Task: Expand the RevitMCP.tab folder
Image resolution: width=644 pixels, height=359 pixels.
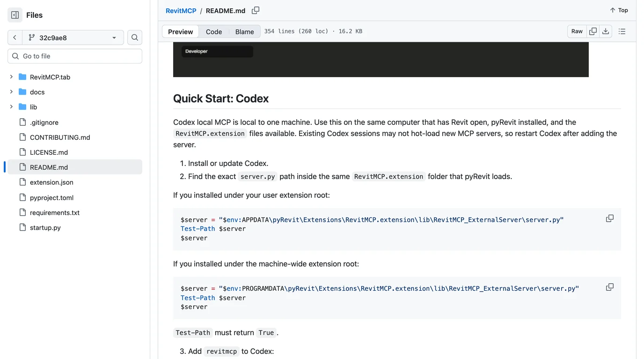Action: pos(11,77)
